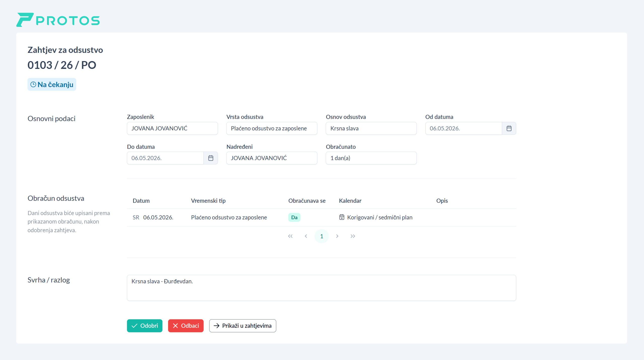Approve request with Odobri button
Image resolution: width=644 pixels, height=360 pixels.
pyautogui.click(x=145, y=326)
